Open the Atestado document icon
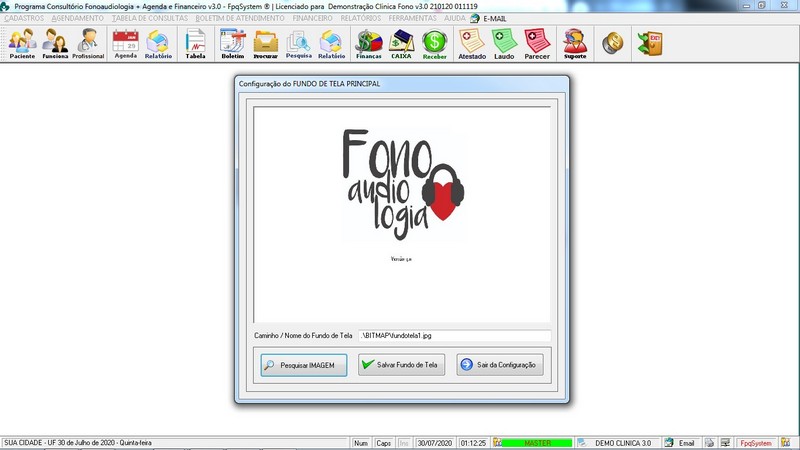The width and height of the screenshot is (800, 450). (472, 44)
